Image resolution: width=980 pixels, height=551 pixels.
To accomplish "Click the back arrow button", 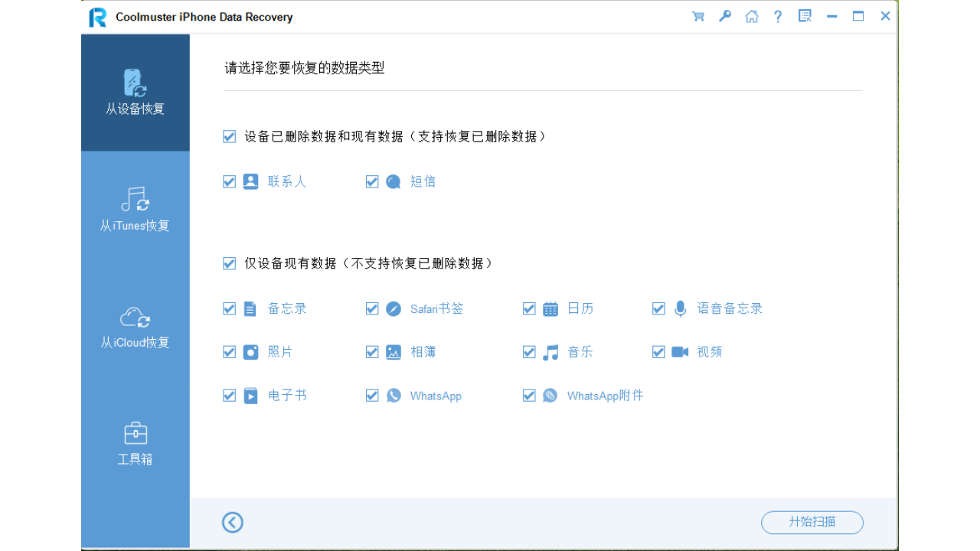I will [232, 522].
